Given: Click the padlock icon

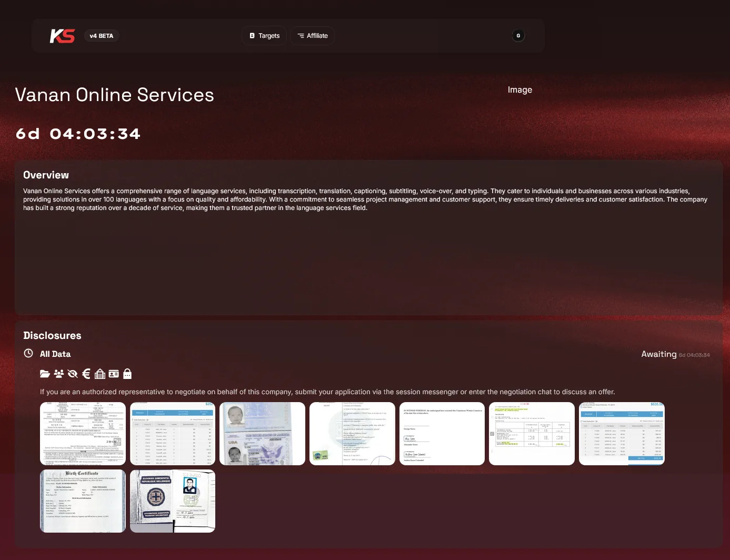Looking at the screenshot, I should tap(127, 374).
